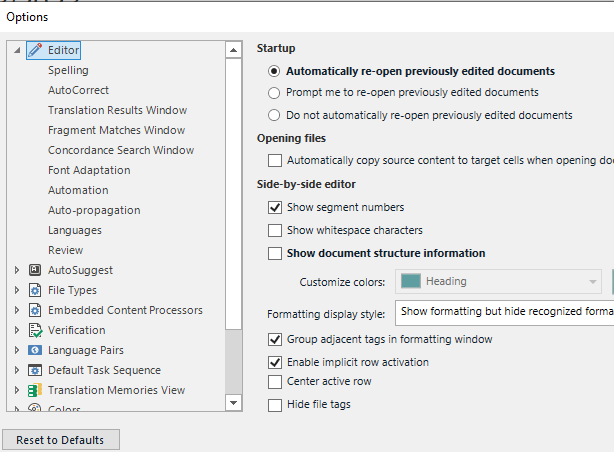Click the AutoSuggest tree label
The width and height of the screenshot is (614, 452).
[80, 270]
